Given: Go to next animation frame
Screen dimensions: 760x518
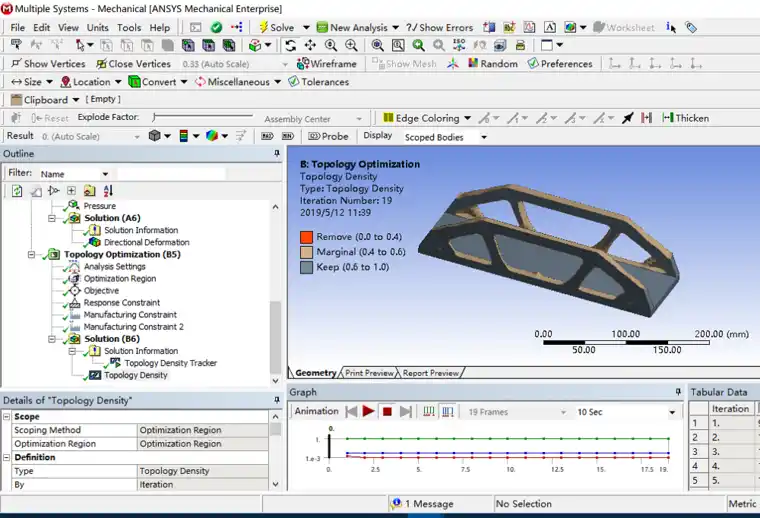Looking at the screenshot, I should pos(406,411).
